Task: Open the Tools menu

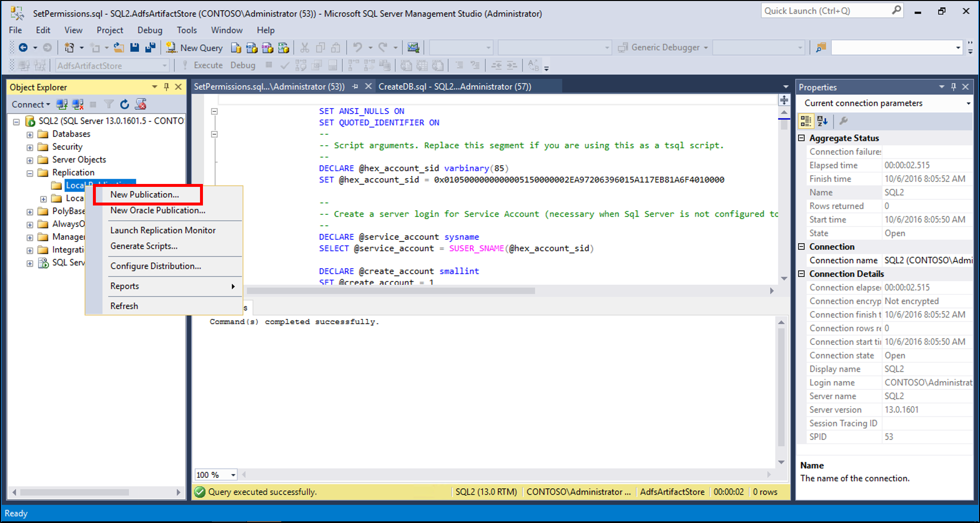Action: coord(187,30)
